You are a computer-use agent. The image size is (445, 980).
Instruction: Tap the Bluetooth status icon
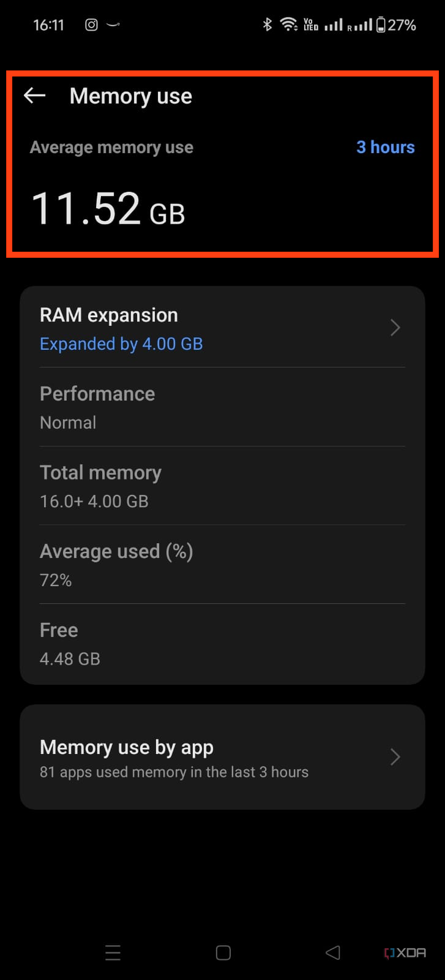tap(267, 24)
